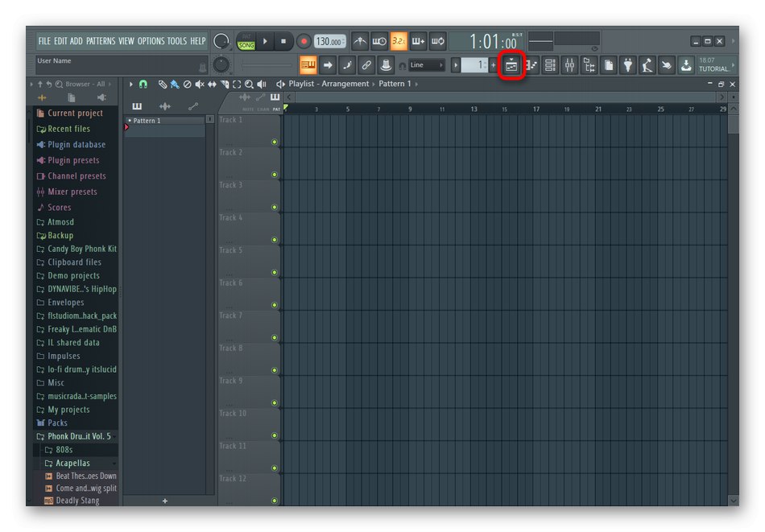Mute Track 1 with its green light
This screenshot has width=765, height=532.
(274, 142)
